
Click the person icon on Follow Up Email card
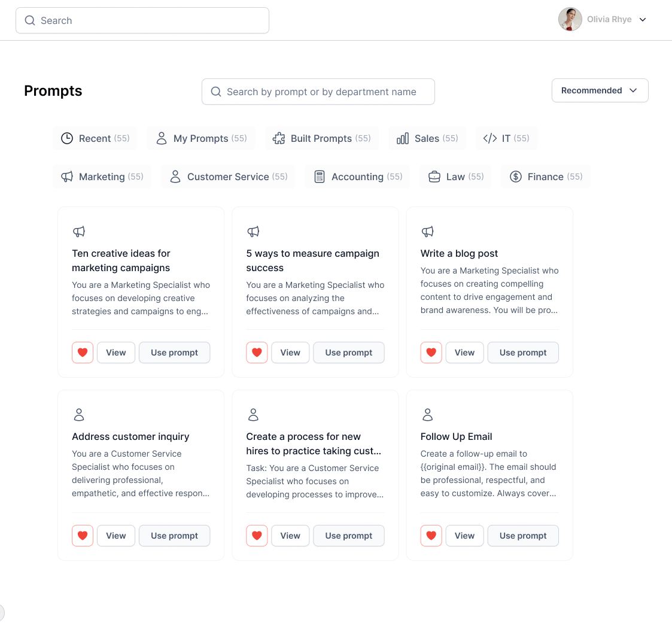(x=427, y=414)
